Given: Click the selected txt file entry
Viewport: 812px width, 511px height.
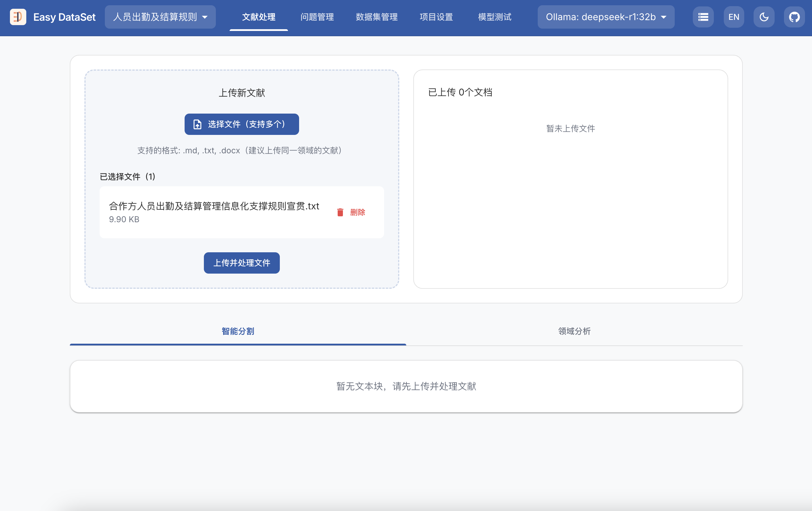Looking at the screenshot, I should tap(214, 212).
